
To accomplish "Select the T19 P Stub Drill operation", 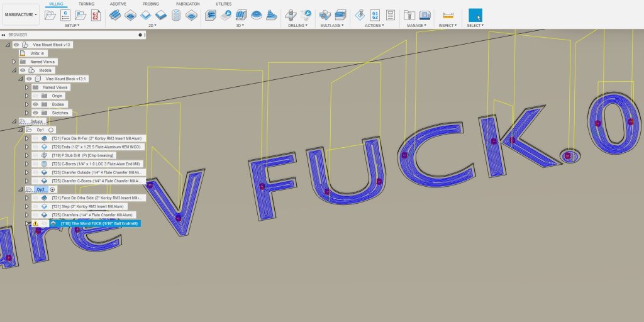I will (x=83, y=155).
